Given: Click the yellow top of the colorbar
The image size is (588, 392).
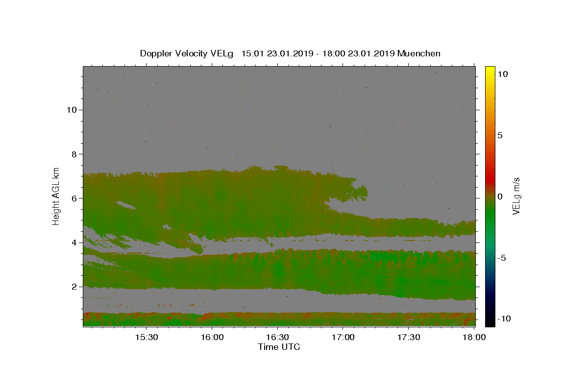Looking at the screenshot, I should [490, 70].
